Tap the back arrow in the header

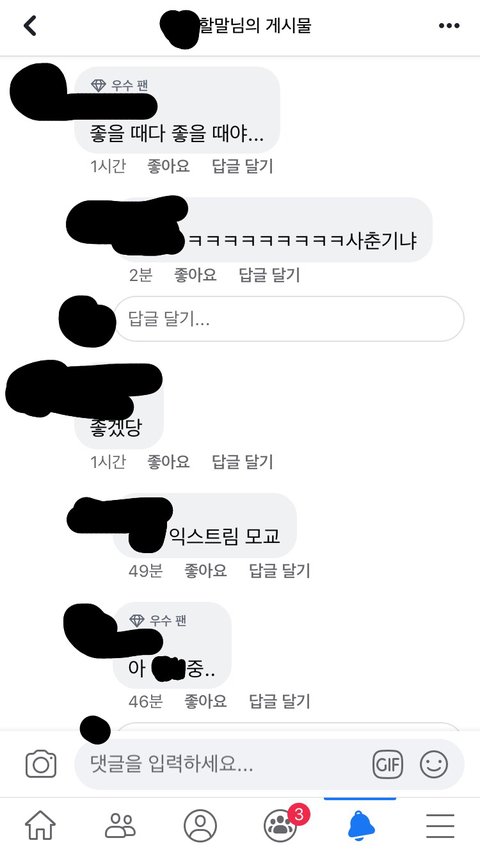tap(30, 26)
